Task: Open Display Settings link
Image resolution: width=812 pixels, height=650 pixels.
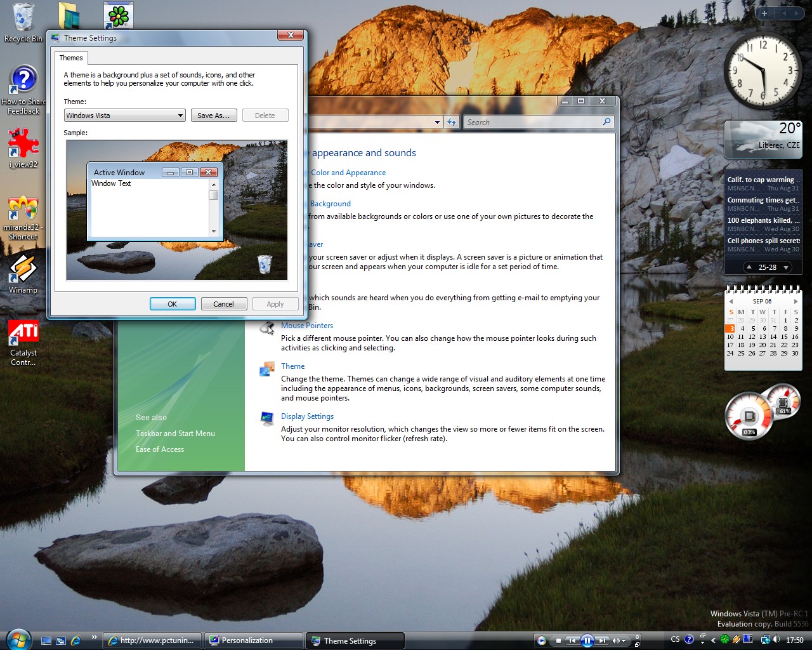Action: (x=307, y=416)
